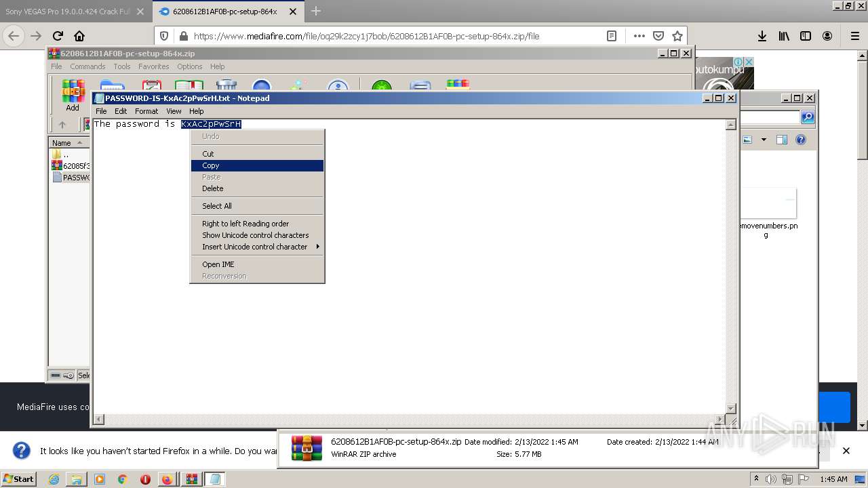Click the Explorer window search magnifier button
Image resolution: width=868 pixels, height=488 pixels.
(807, 117)
